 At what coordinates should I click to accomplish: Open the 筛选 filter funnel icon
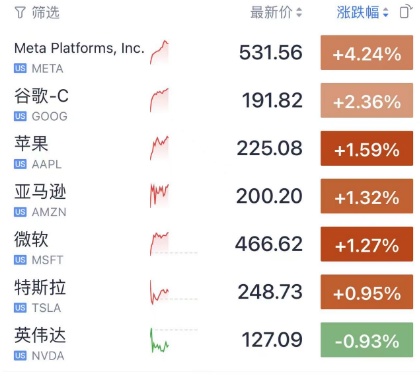pyautogui.click(x=20, y=13)
